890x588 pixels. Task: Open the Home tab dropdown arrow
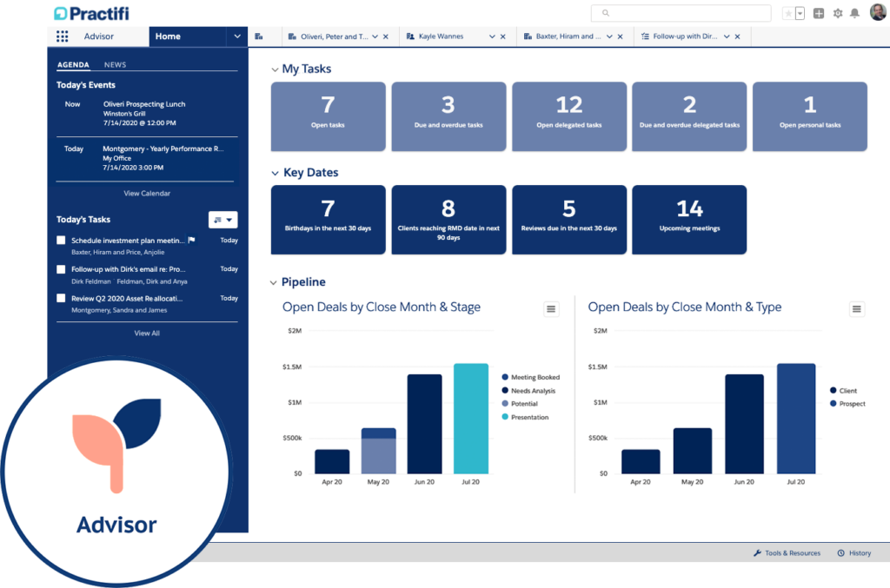(x=236, y=36)
